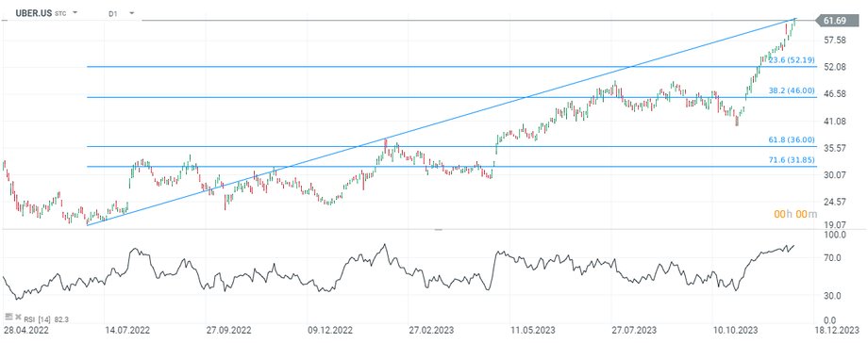Click the 52.08 value on price scale
Image resolution: width=868 pixels, height=343 pixels.
tap(835, 67)
